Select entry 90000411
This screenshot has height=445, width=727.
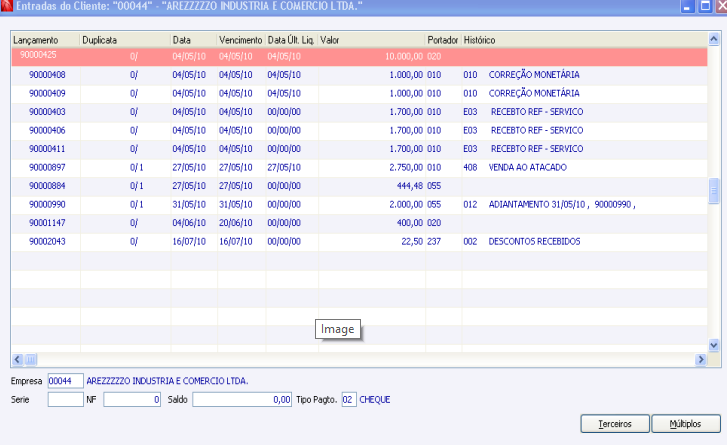[x=359, y=149]
